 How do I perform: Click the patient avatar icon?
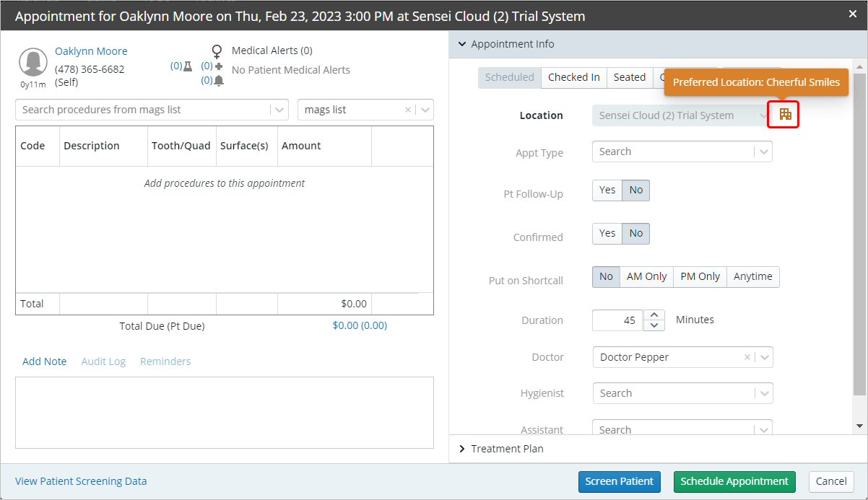point(34,62)
